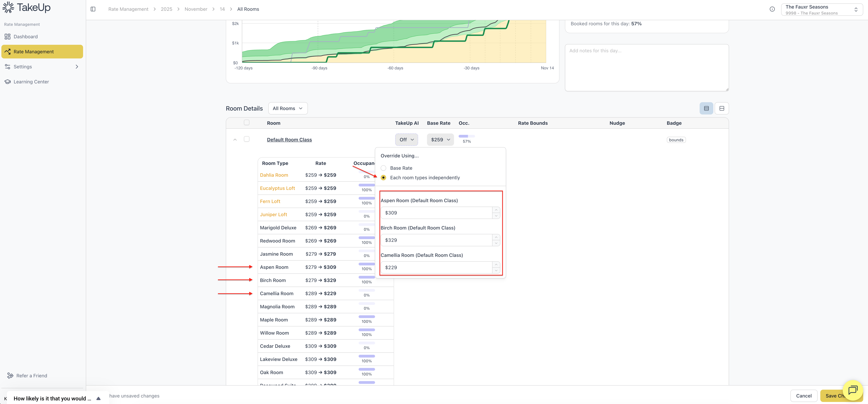The width and height of the screenshot is (868, 404).
Task: Click Refer a Friend icon
Action: pyautogui.click(x=10, y=376)
